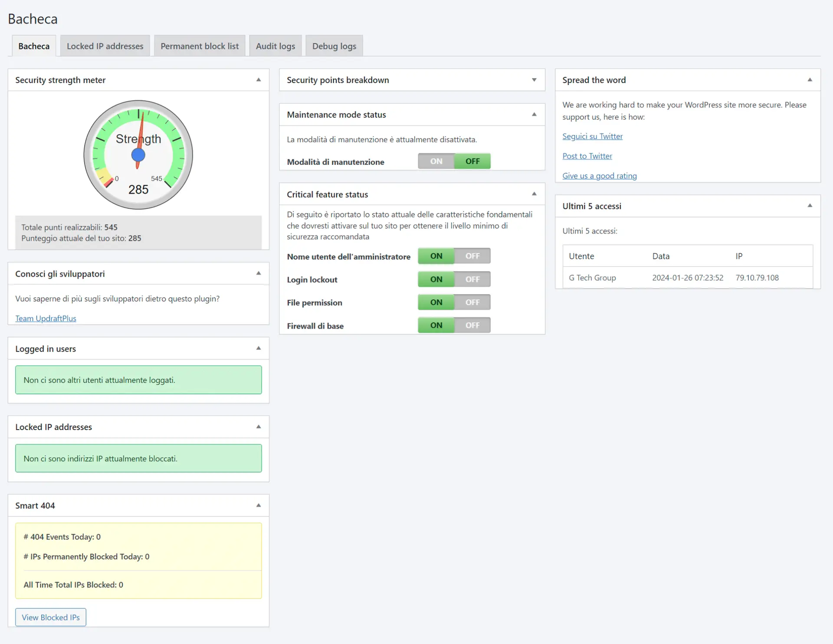Image resolution: width=833 pixels, height=644 pixels.
Task: Disable Nome utente dell'amministratore feature
Action: [471, 255]
